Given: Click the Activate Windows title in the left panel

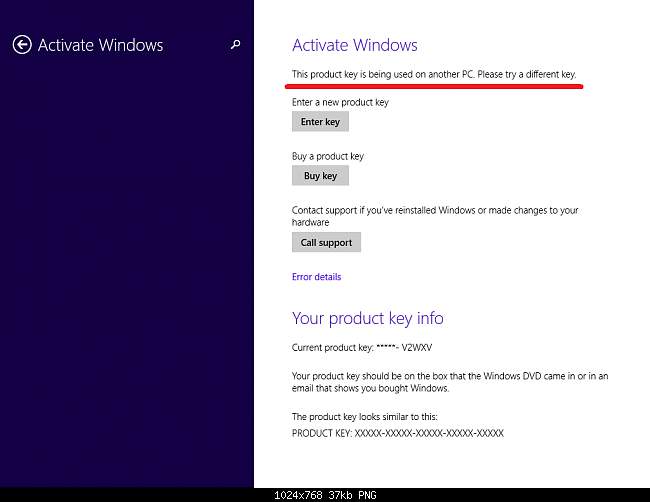Looking at the screenshot, I should (x=100, y=45).
